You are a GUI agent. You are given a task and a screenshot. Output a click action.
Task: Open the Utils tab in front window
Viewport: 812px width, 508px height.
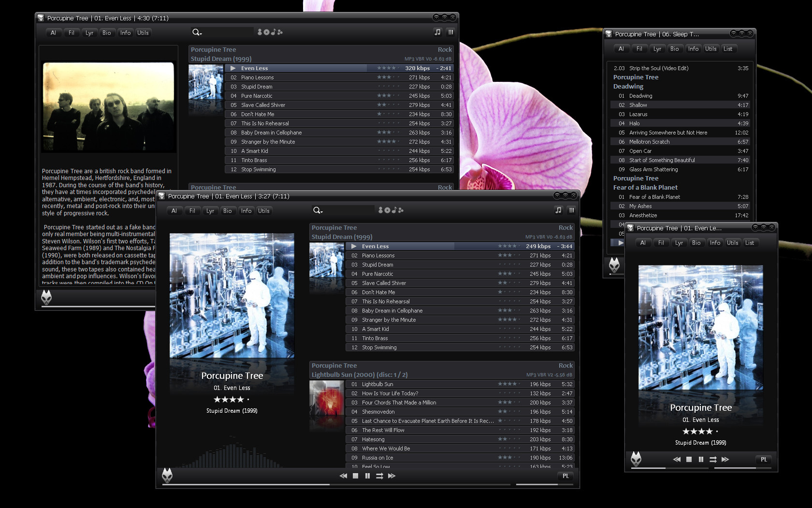264,211
